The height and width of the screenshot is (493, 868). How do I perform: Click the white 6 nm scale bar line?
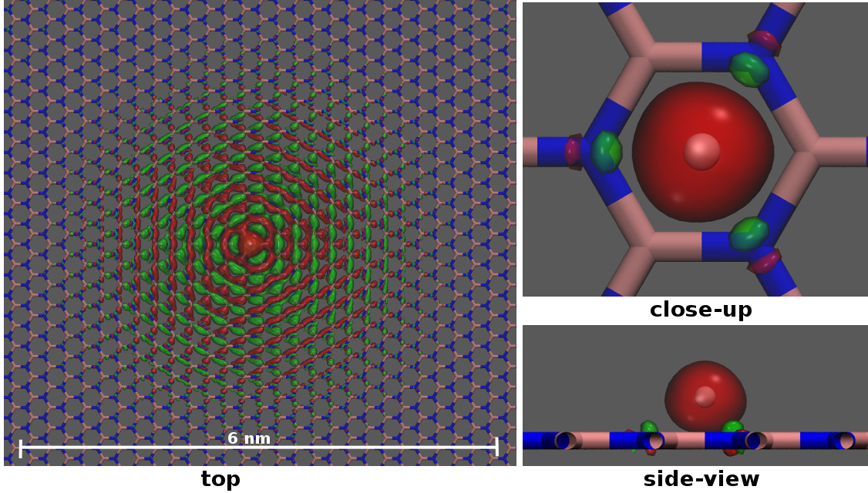point(259,447)
